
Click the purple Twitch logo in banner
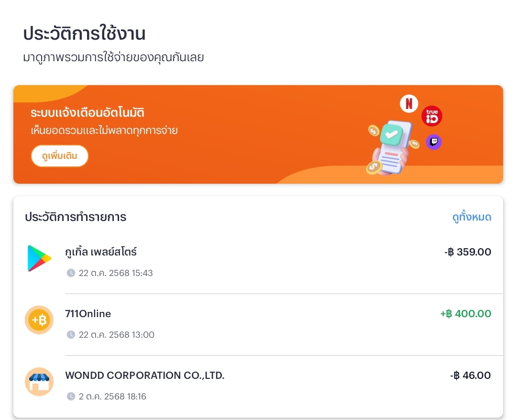pyautogui.click(x=434, y=142)
